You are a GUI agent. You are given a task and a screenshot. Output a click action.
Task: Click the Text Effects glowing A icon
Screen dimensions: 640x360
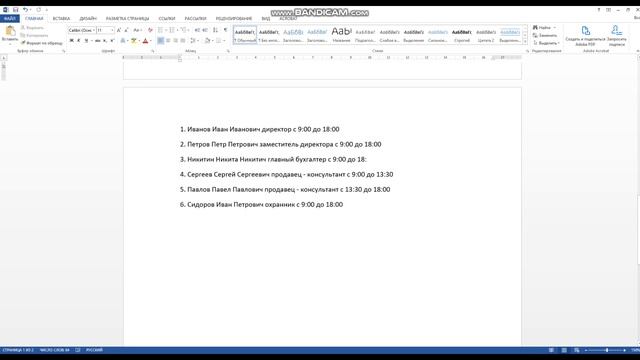tap(123, 41)
